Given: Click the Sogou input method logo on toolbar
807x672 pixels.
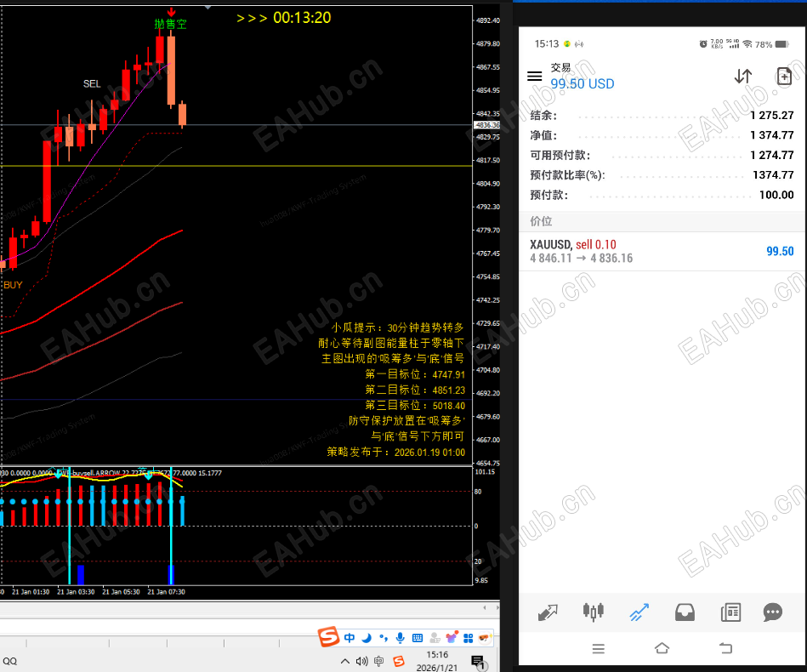Looking at the screenshot, I should coord(328,637).
